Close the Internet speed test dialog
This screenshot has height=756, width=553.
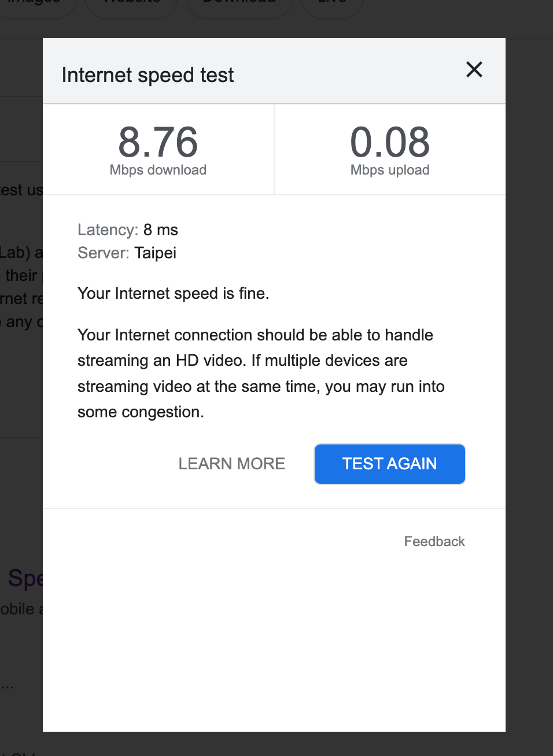point(474,69)
